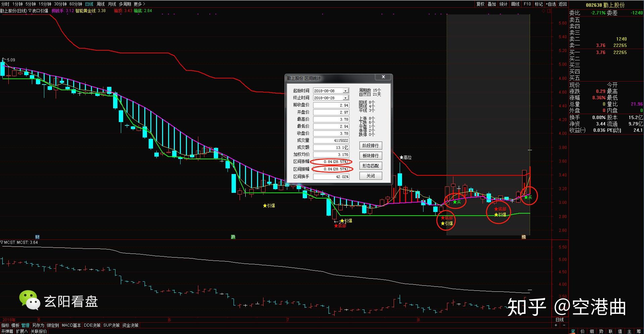Open the 浪口引爆 indicator dropdown
The image size is (644, 334).
tap(30, 11)
